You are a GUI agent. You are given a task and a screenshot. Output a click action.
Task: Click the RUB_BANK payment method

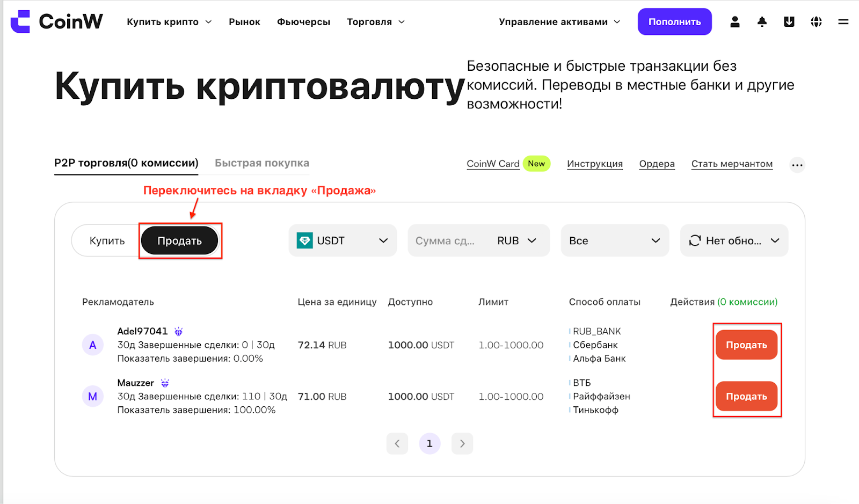point(596,331)
